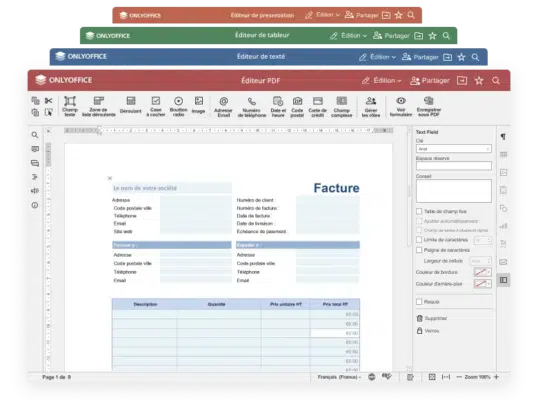Click Couleur de bordure swatch
The width and height of the screenshot is (538, 400).
(x=480, y=272)
